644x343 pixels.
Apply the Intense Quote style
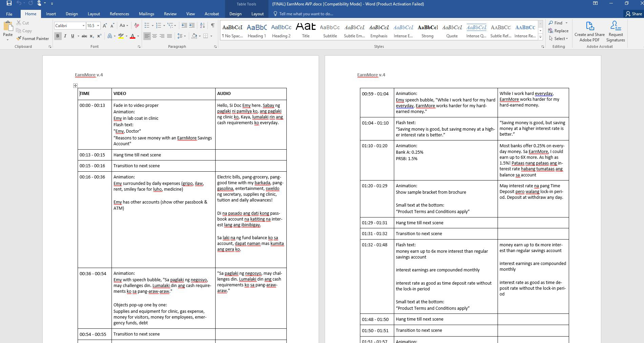pyautogui.click(x=476, y=31)
